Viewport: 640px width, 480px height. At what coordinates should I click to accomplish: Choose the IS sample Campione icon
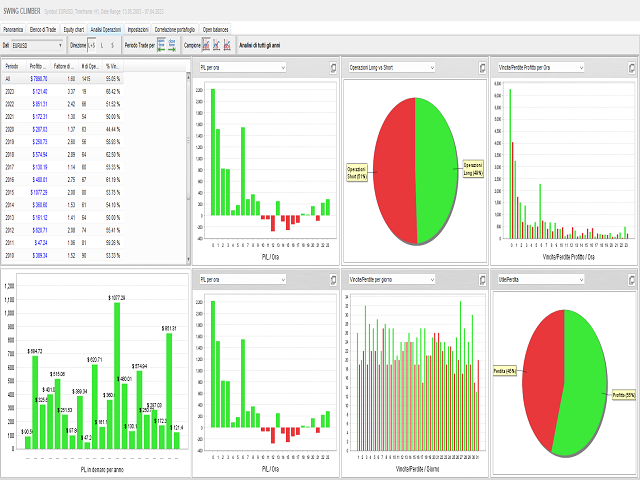pos(217,45)
